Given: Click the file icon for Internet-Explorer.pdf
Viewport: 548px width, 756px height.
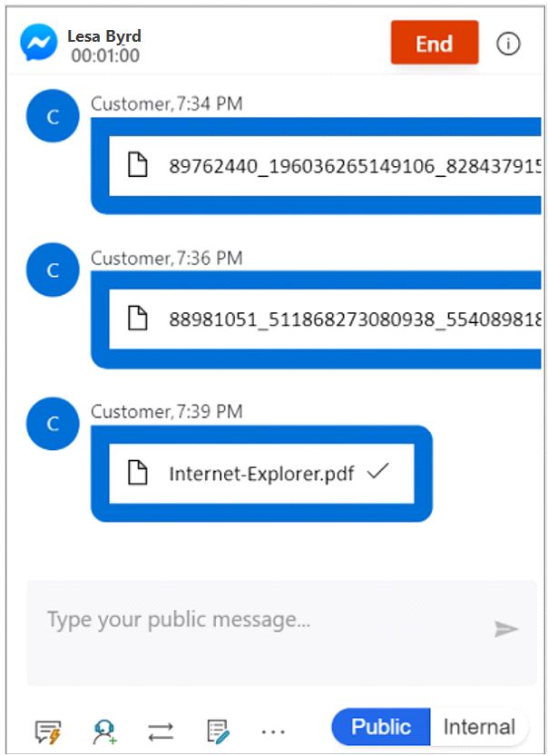Looking at the screenshot, I should click(137, 473).
